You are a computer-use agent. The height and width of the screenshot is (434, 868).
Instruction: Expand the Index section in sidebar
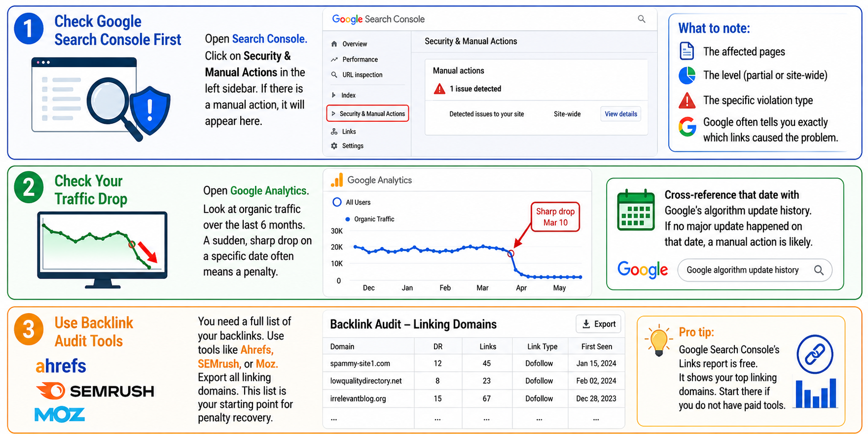tap(343, 95)
